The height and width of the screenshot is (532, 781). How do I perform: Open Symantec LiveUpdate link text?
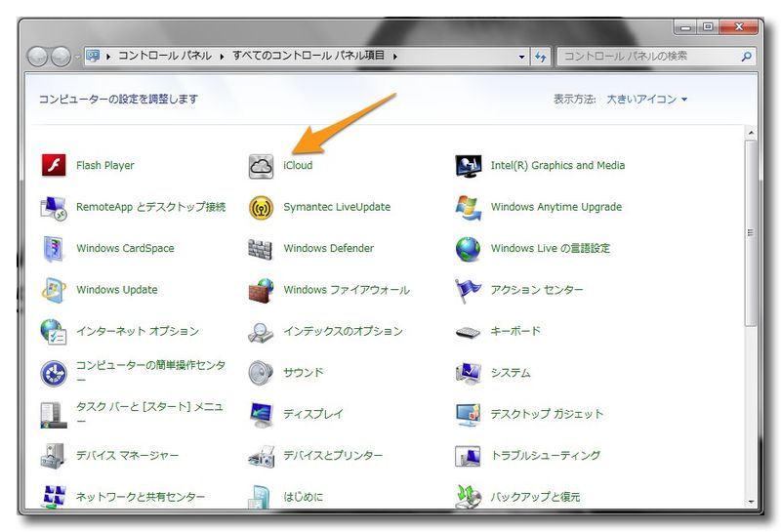tap(337, 207)
